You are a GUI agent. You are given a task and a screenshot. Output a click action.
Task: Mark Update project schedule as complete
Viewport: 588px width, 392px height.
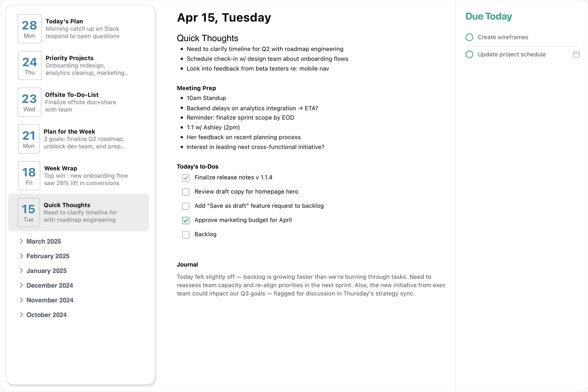(469, 54)
